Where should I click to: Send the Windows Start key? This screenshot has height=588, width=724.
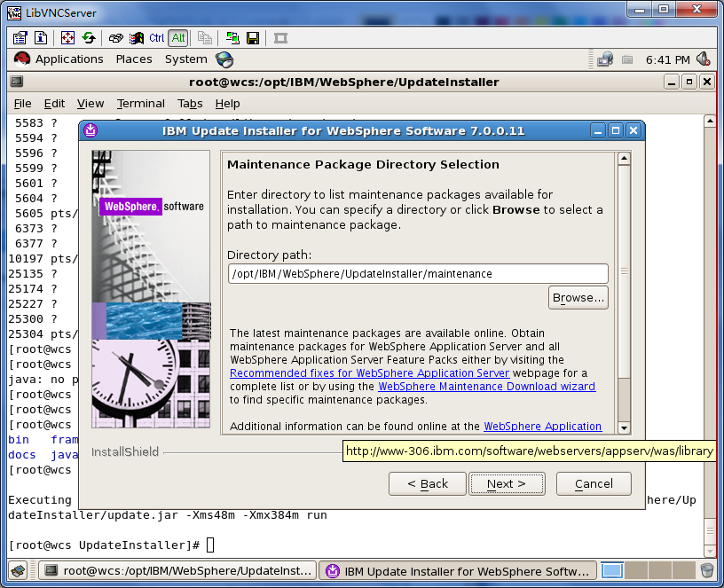[x=135, y=38]
